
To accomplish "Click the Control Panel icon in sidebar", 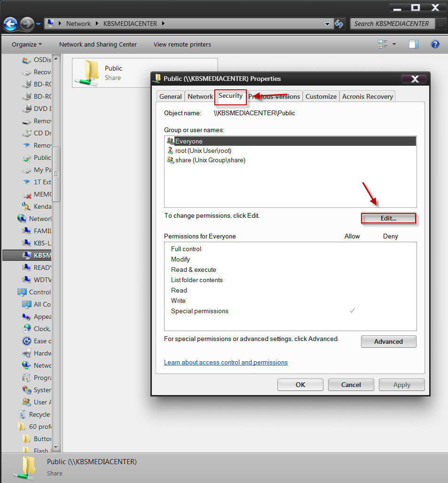I will click(x=22, y=292).
